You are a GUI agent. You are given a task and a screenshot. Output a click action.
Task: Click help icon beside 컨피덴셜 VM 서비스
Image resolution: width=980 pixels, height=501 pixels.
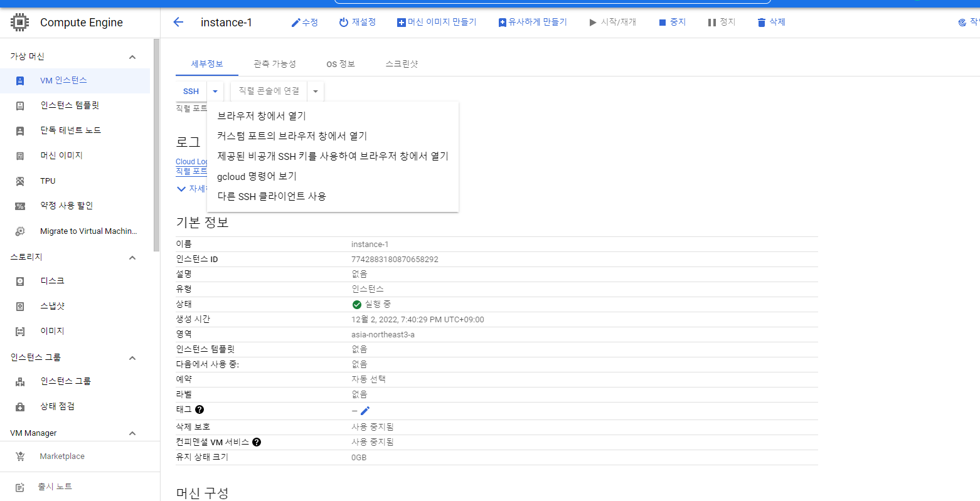click(x=257, y=442)
